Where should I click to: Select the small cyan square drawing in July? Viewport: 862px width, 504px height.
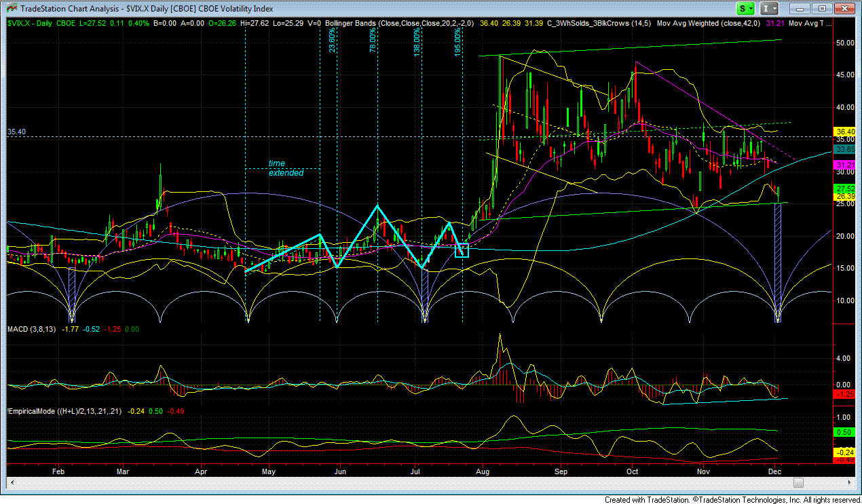(462, 250)
